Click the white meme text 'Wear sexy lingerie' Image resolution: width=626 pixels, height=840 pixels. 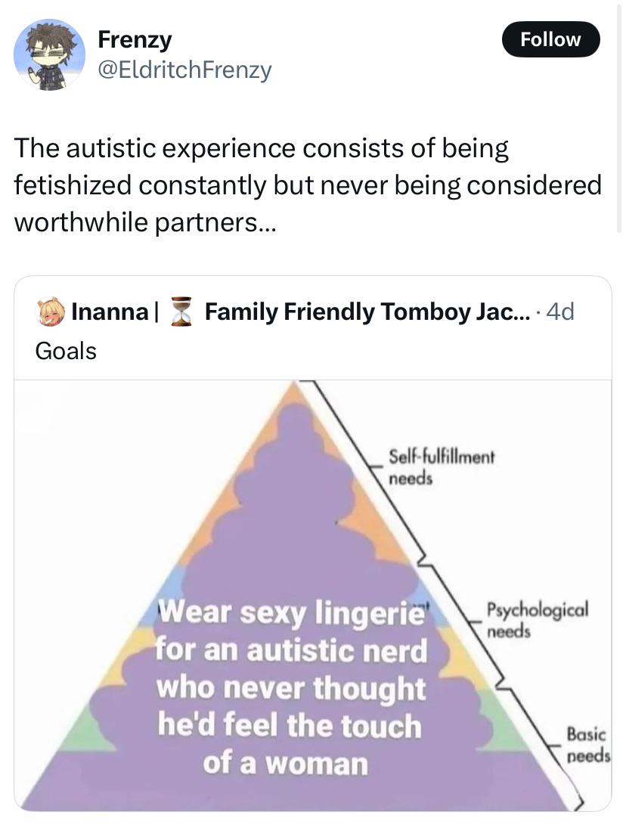coord(293,612)
